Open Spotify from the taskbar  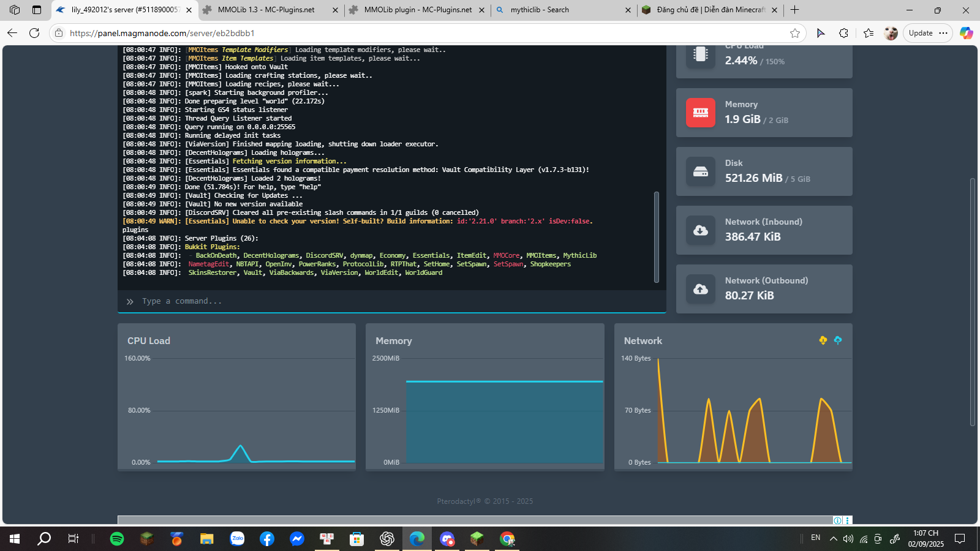point(116,539)
